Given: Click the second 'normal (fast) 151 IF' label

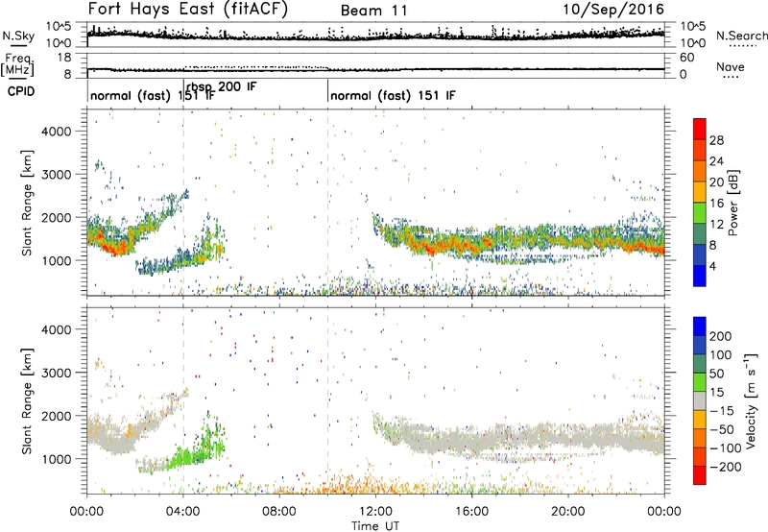Looking at the screenshot, I should [x=393, y=95].
